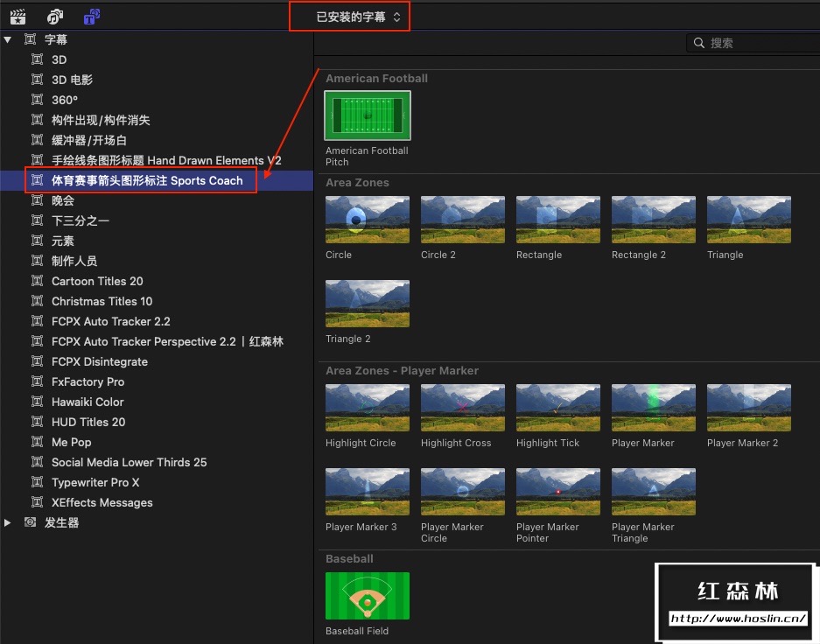Viewport: 820px width, 644px height.
Task: Click the Area Zones section header
Action: [x=357, y=182]
